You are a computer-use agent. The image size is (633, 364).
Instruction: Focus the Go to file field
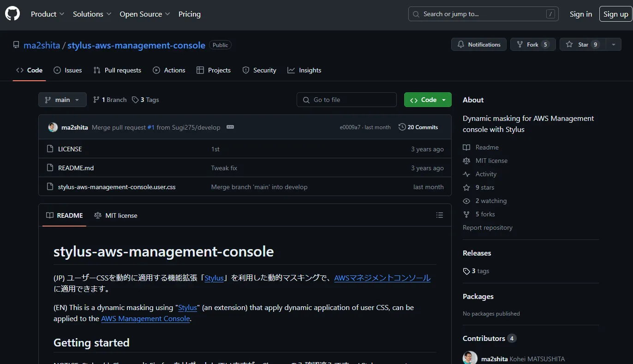(x=346, y=100)
